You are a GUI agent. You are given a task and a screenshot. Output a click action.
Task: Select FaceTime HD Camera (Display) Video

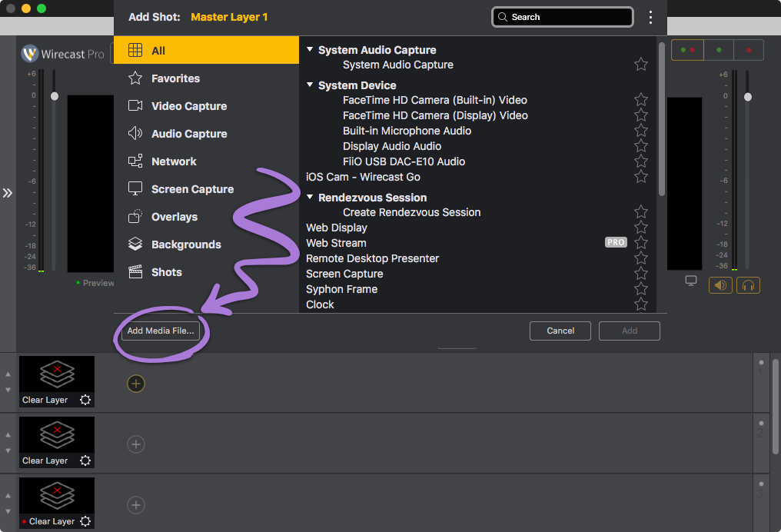[x=435, y=115]
